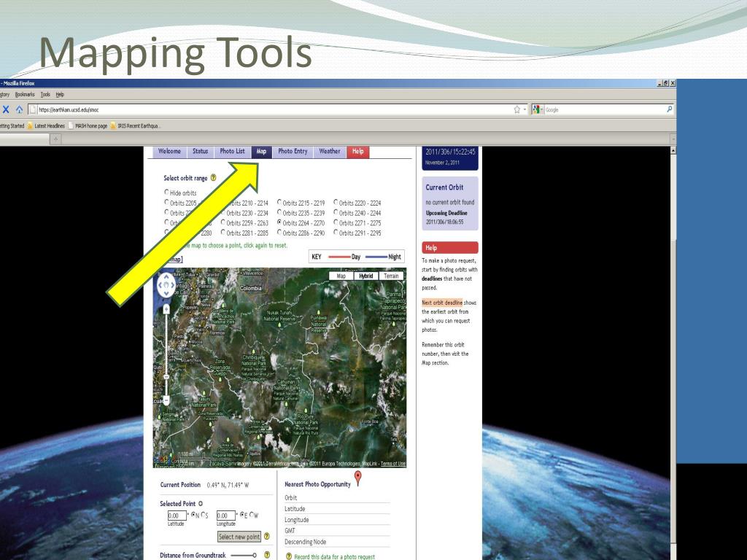The image size is (747, 560).
Task: Select the Hide orbits radio button
Action: point(166,192)
